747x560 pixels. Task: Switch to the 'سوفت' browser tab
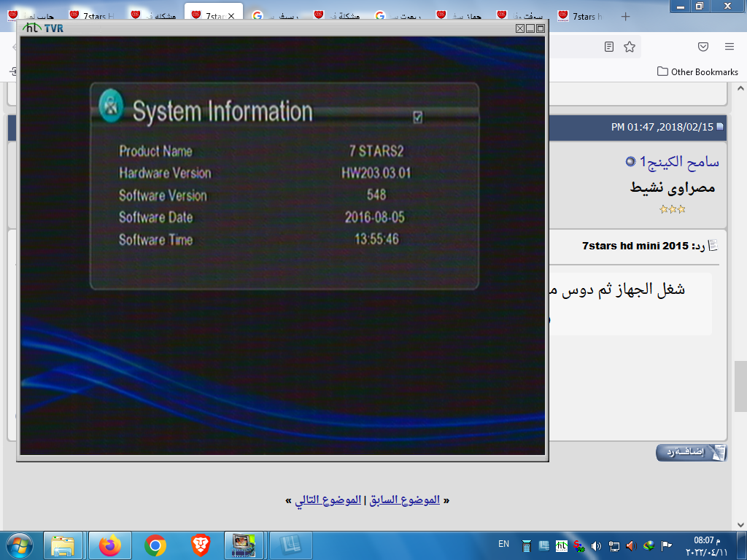click(521, 16)
